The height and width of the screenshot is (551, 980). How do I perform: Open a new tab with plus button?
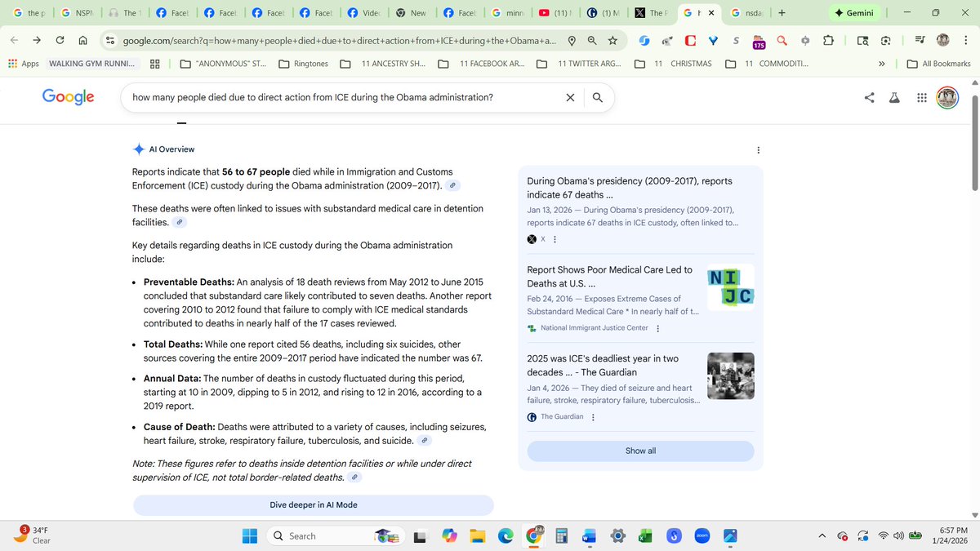click(782, 13)
